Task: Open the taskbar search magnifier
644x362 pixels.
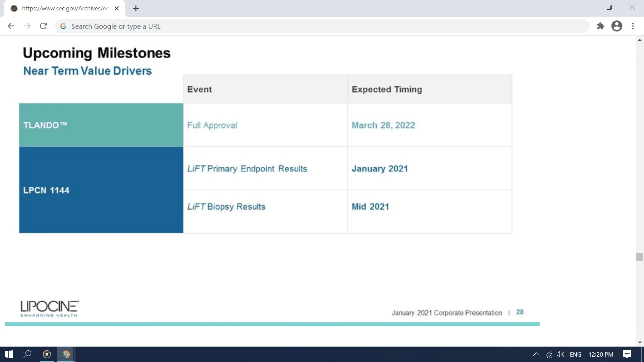Action: [x=28, y=354]
